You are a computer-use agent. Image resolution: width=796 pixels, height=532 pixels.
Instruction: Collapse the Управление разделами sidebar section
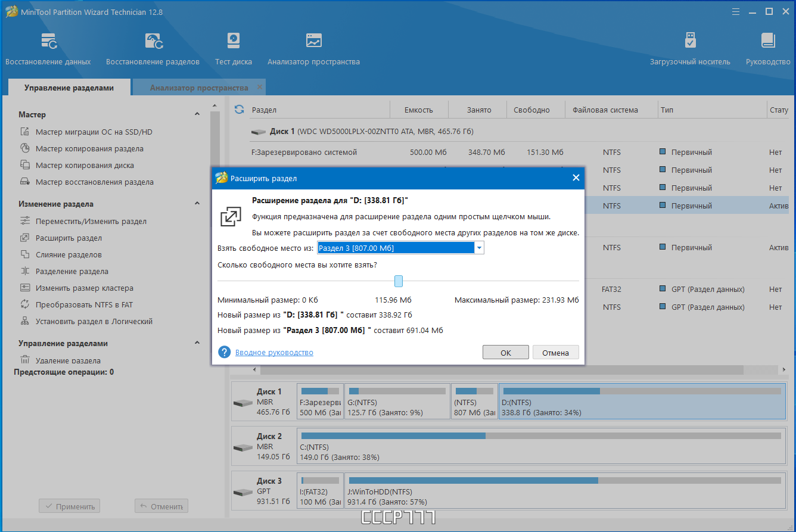pyautogui.click(x=198, y=343)
